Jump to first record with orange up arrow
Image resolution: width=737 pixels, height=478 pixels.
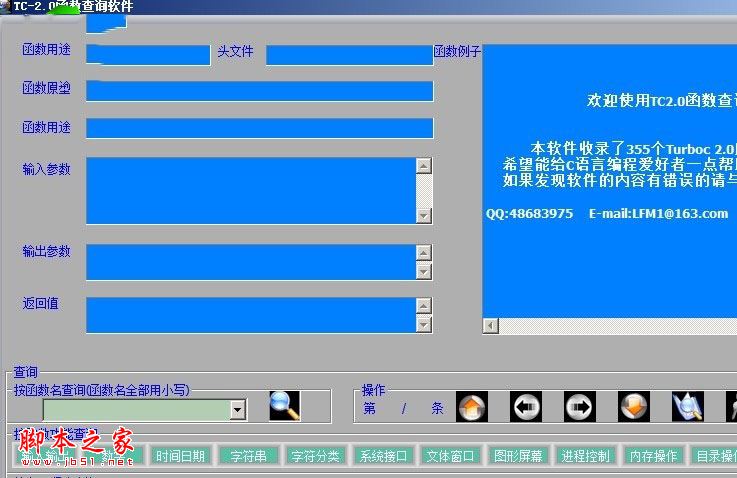pyautogui.click(x=472, y=407)
